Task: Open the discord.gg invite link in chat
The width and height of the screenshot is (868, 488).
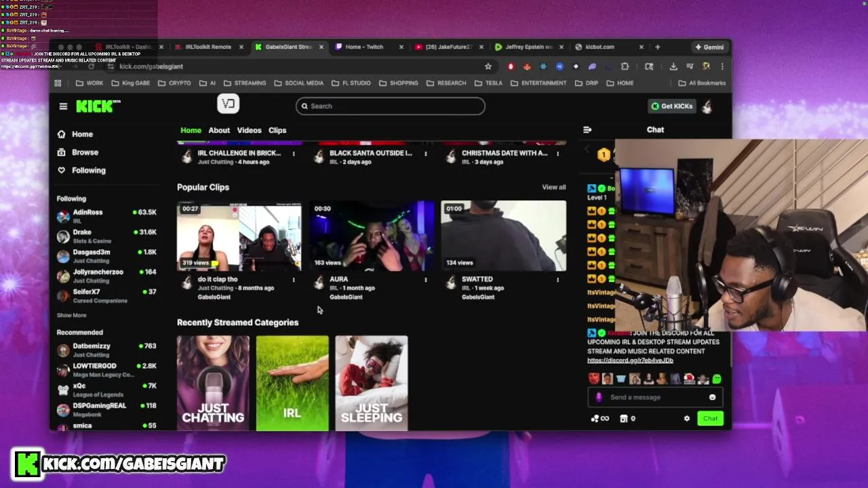Action: [630, 361]
